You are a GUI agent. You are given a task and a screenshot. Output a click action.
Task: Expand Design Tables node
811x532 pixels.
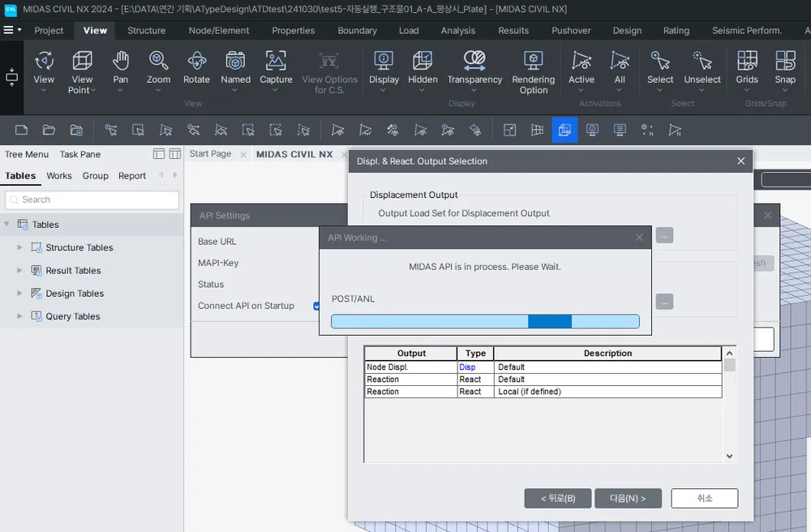pos(19,293)
